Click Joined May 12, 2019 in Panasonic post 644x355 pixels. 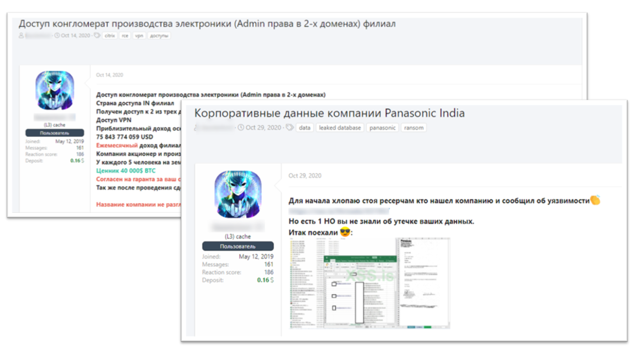(x=238, y=257)
